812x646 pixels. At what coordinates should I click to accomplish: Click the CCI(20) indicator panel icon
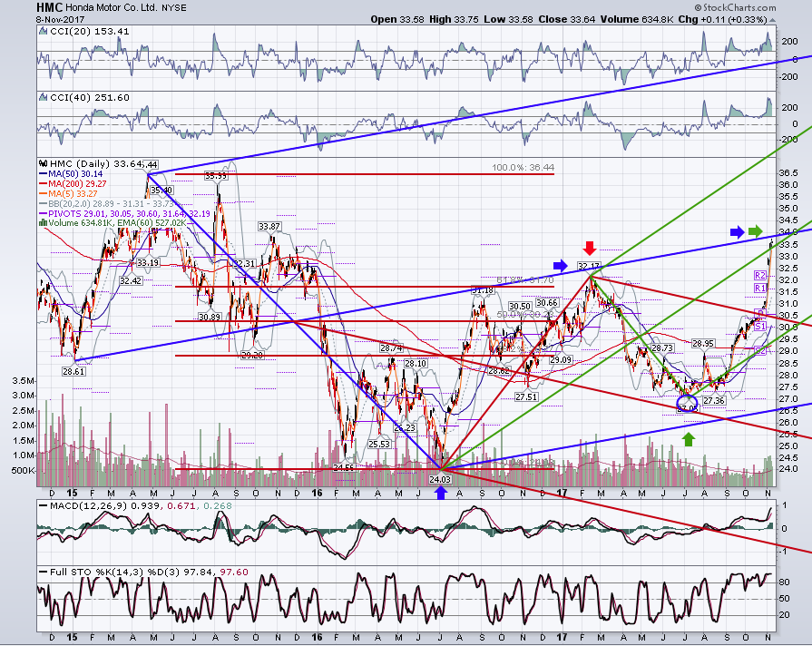pos(44,32)
